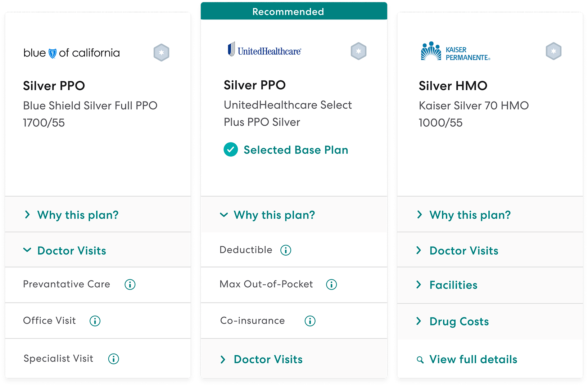Click the Blue Shield of California logo

(71, 53)
